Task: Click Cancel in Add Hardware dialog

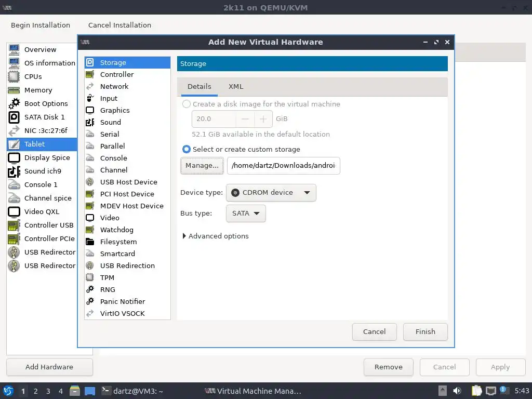Action: [x=374, y=332]
